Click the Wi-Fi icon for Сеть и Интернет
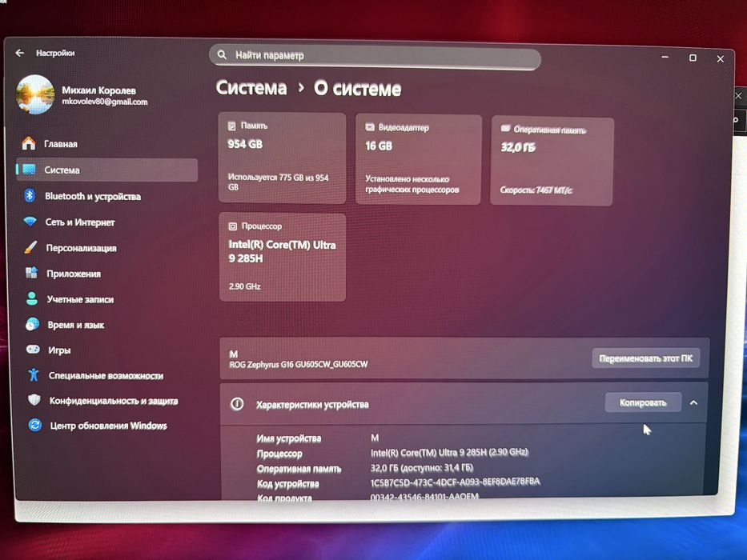747x560 pixels. [x=30, y=222]
